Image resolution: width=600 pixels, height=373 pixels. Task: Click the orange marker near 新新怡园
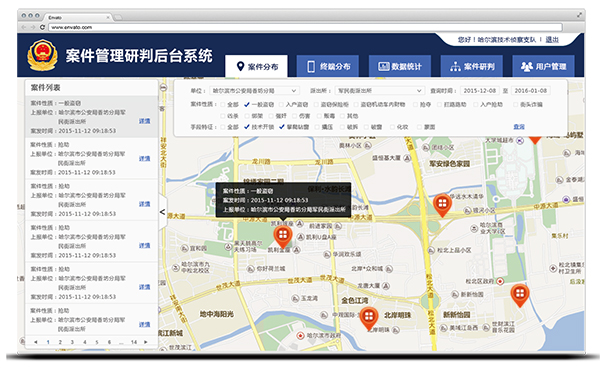[x=520, y=295]
